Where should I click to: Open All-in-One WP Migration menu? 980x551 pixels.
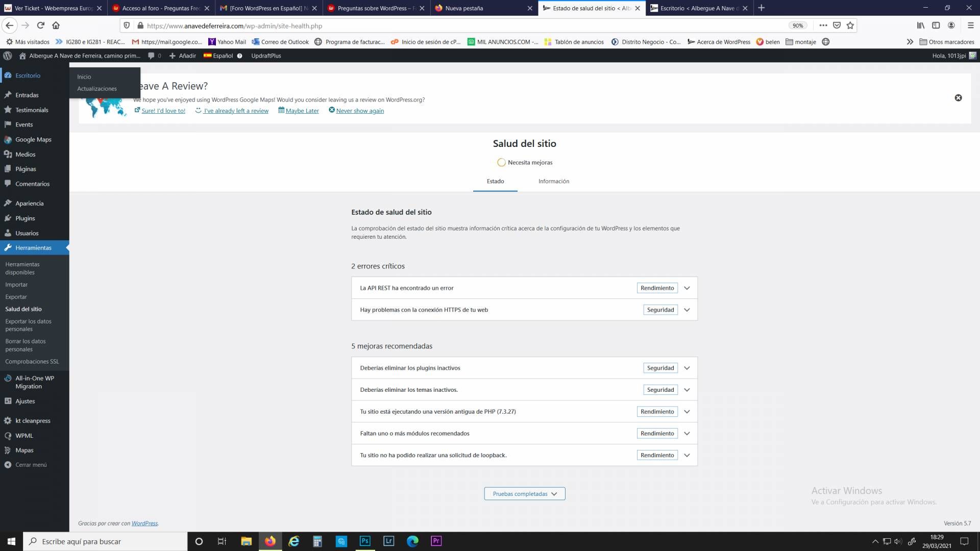tap(34, 382)
